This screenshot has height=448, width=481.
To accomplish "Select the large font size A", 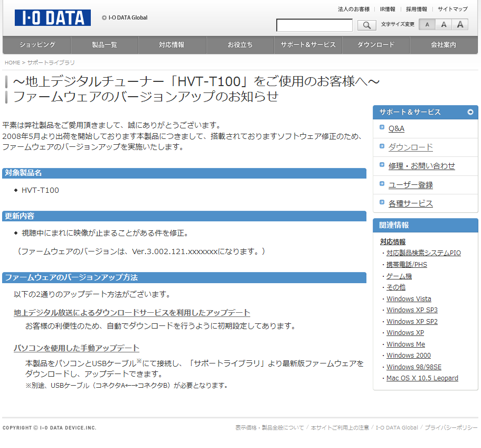I will pyautogui.click(x=460, y=24).
